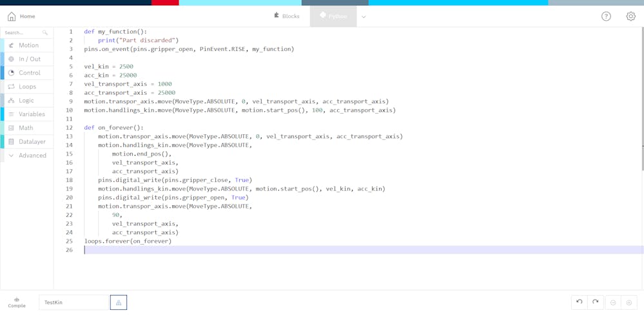
Task: Click 'vel_transport_axis = 1000' line
Action: tap(128, 84)
